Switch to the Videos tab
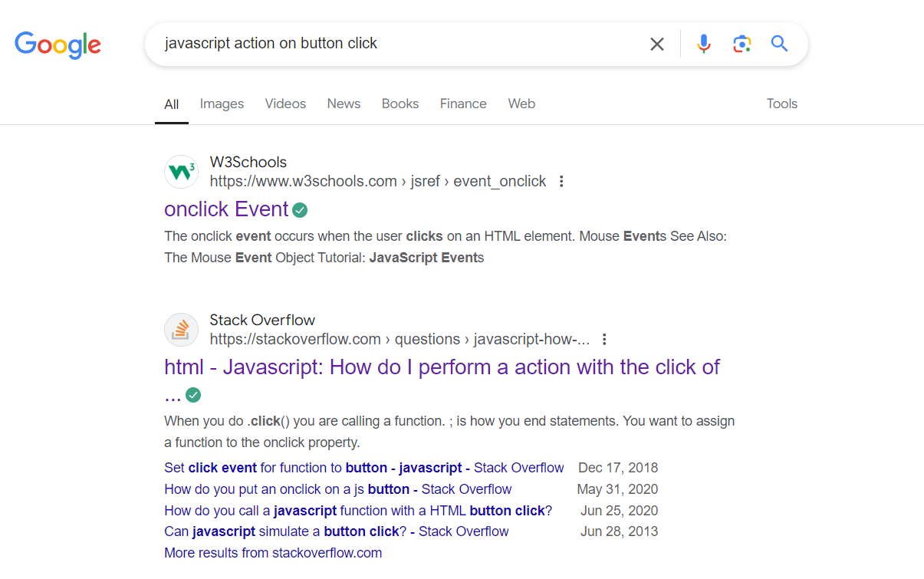Image resolution: width=924 pixels, height=579 pixels. coord(285,104)
